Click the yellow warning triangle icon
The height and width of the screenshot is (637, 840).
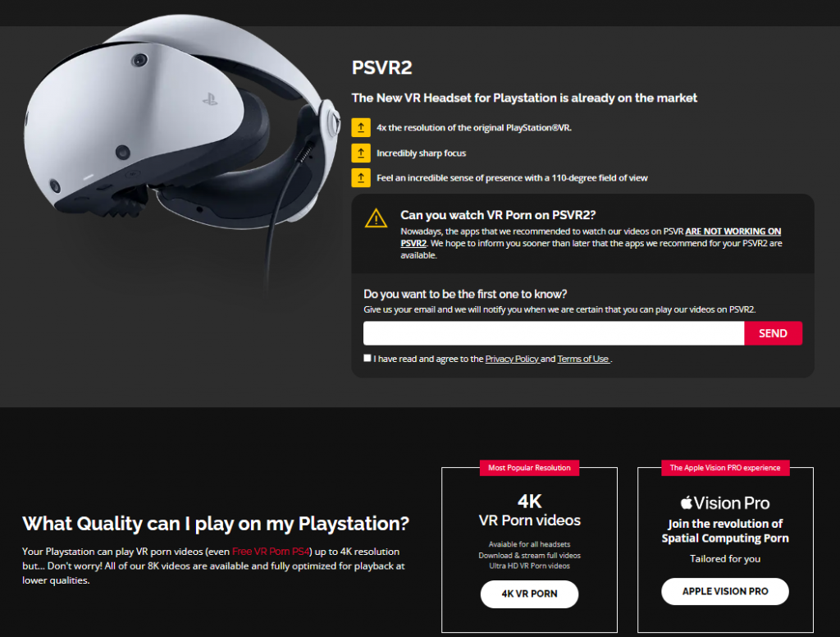click(x=376, y=218)
